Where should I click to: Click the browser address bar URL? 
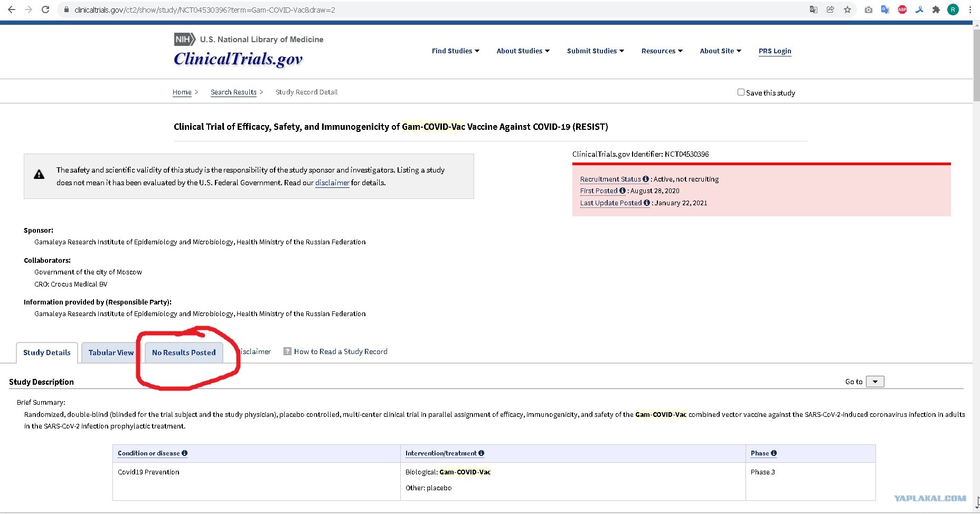pos(205,10)
